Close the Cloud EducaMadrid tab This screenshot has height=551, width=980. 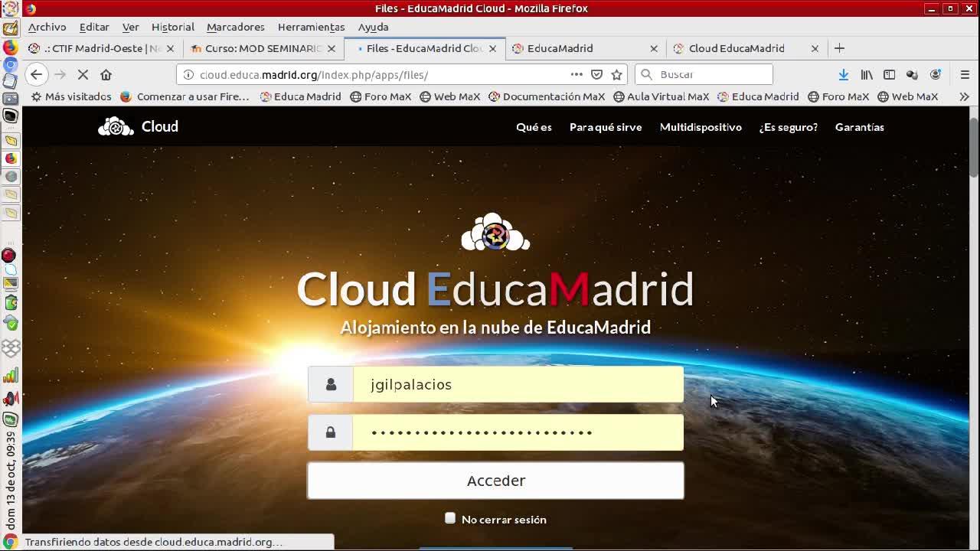815,48
